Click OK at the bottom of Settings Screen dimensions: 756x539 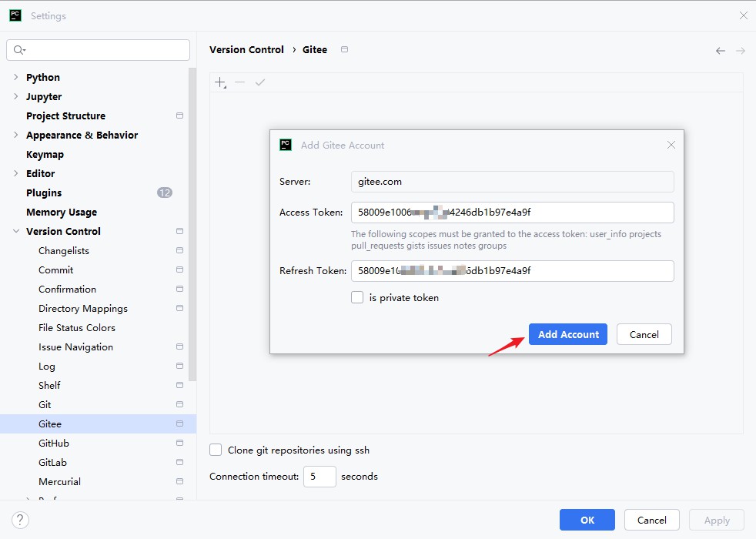pyautogui.click(x=587, y=520)
